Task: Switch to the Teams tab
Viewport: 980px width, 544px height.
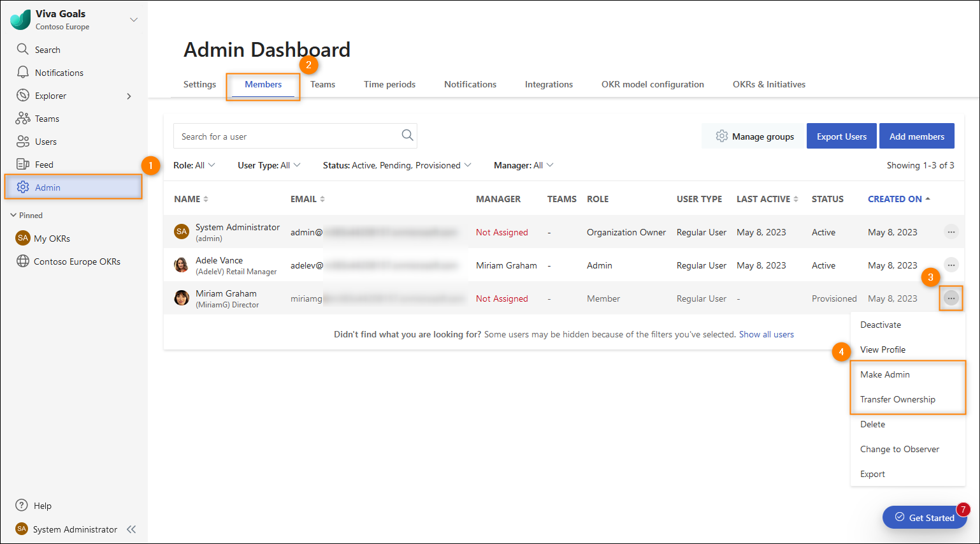Action: point(322,84)
